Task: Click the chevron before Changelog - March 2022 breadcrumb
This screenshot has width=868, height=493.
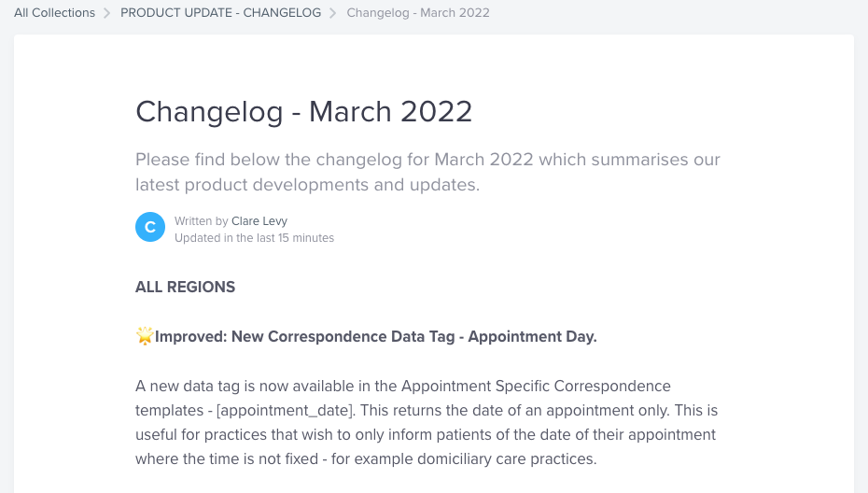Action: point(333,13)
